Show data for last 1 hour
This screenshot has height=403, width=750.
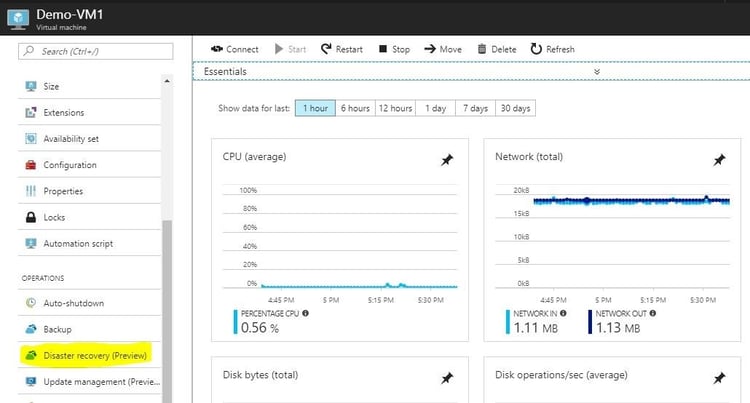(315, 108)
